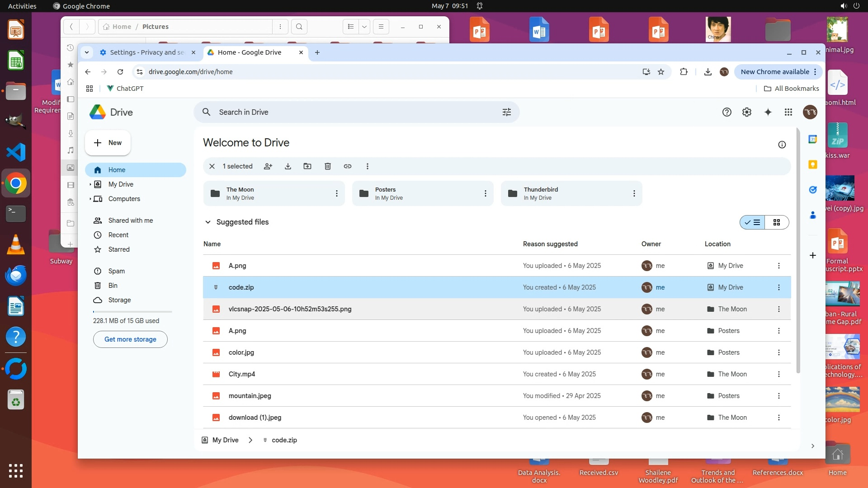Open the Google apps grid
This screenshot has height=488, width=868.
point(788,112)
